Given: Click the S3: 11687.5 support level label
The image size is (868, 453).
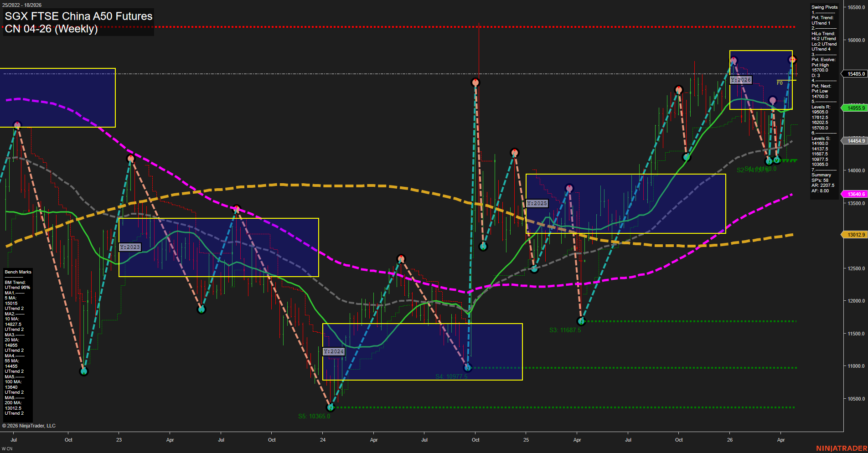Looking at the screenshot, I should [565, 330].
